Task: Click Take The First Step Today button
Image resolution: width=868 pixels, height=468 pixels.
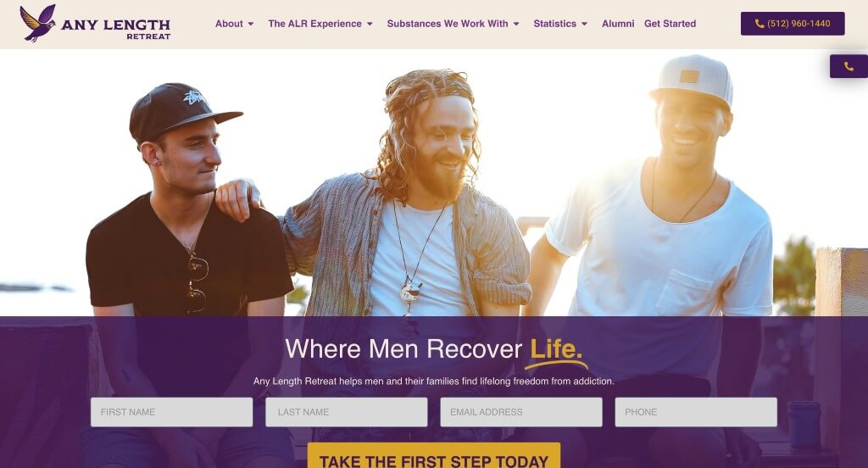Action: [x=434, y=456]
